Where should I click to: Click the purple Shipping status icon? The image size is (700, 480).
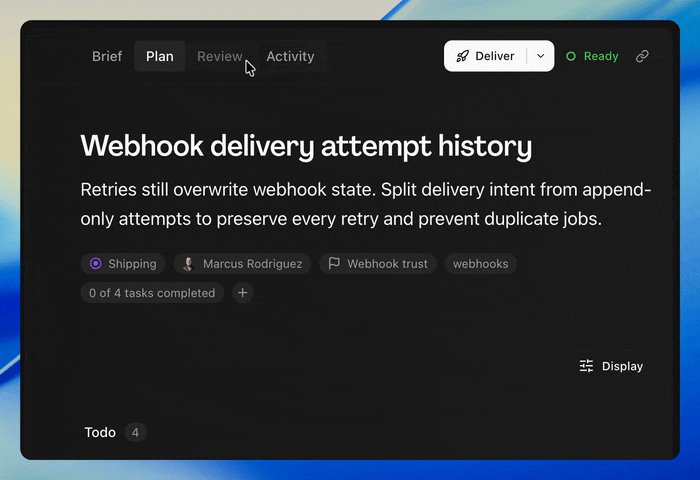pyautogui.click(x=96, y=263)
